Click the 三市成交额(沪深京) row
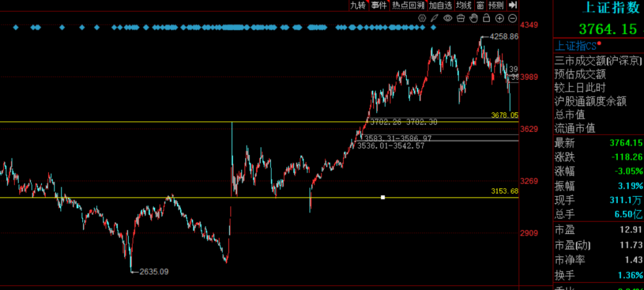The image size is (644, 290). coord(599,61)
